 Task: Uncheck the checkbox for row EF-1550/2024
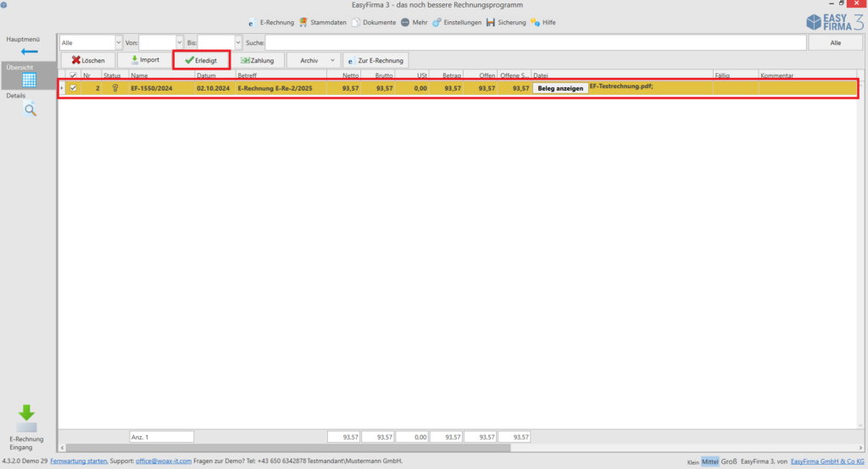73,88
